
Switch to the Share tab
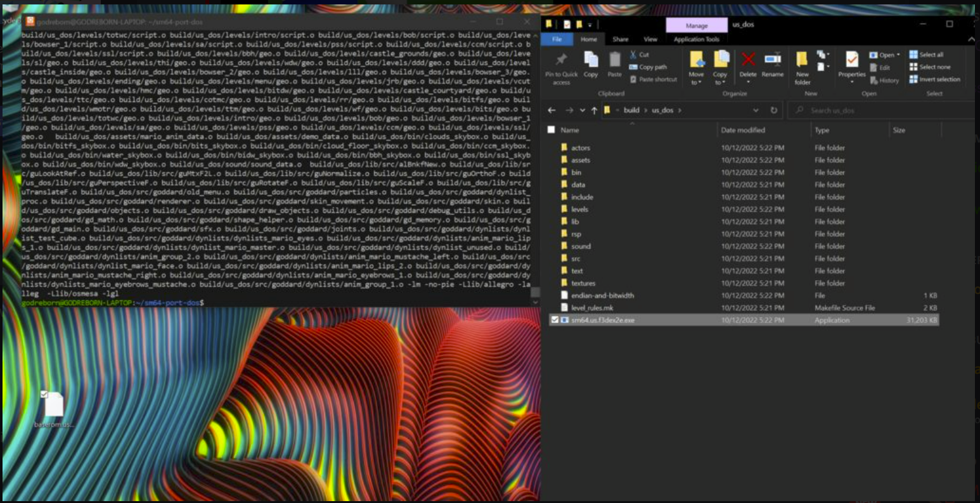click(620, 39)
